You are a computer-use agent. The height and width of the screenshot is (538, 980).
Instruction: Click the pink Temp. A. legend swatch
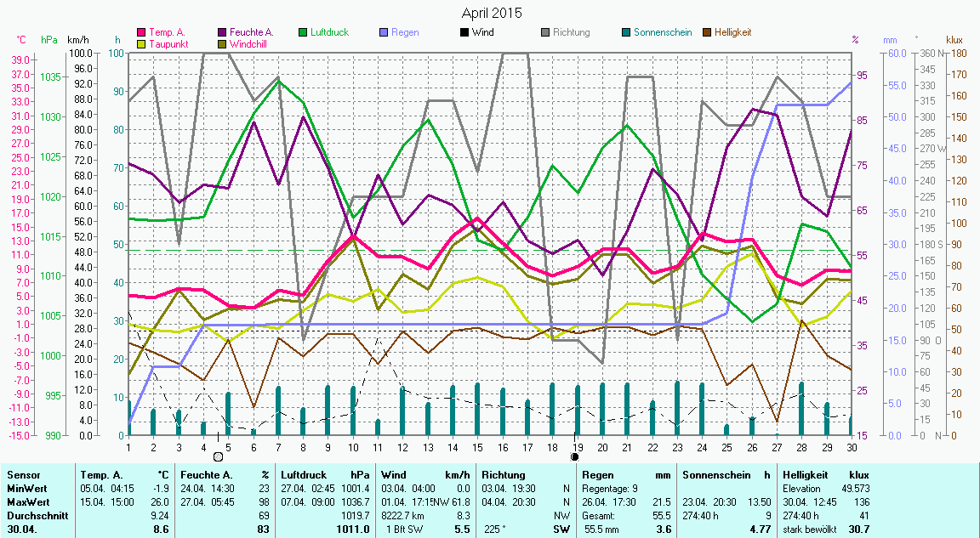coord(142,33)
